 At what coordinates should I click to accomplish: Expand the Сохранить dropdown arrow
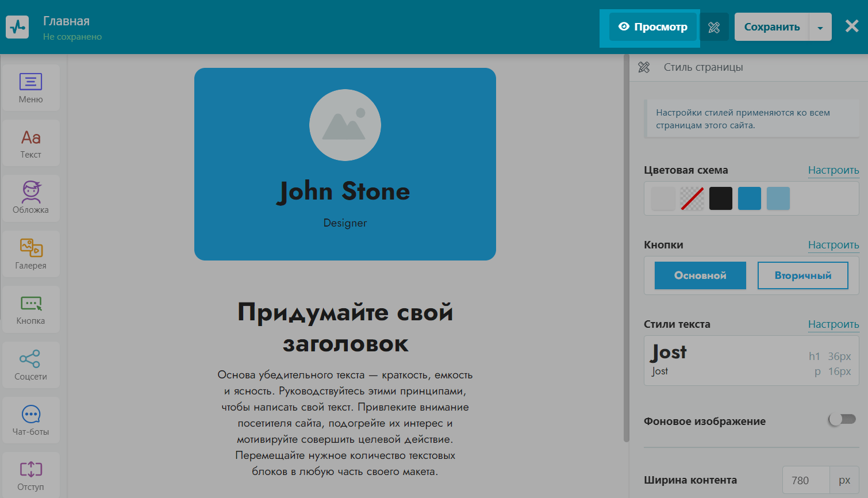[820, 27]
